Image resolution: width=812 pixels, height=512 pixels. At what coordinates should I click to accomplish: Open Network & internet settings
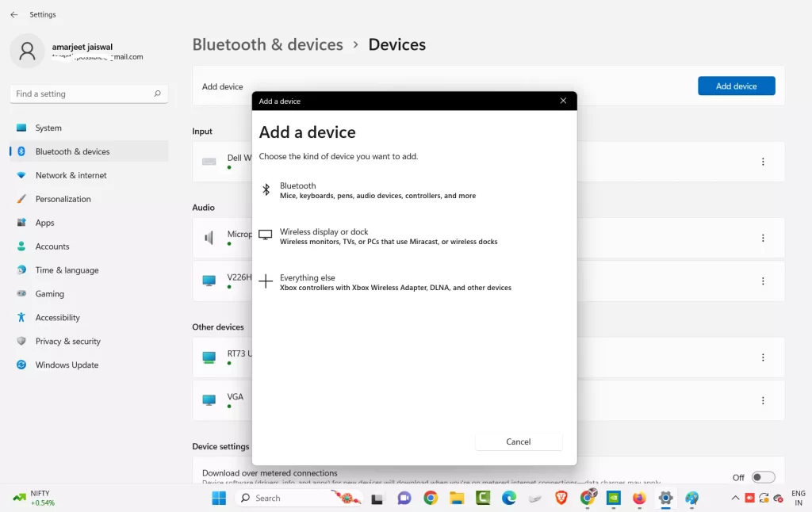pyautogui.click(x=89, y=175)
